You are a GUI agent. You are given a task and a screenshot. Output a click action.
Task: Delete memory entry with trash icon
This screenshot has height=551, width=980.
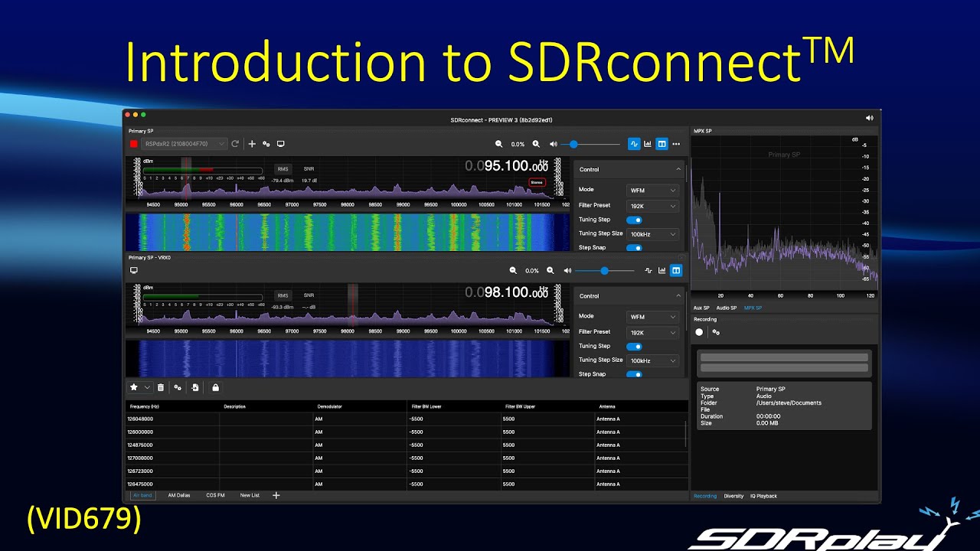[161, 388]
